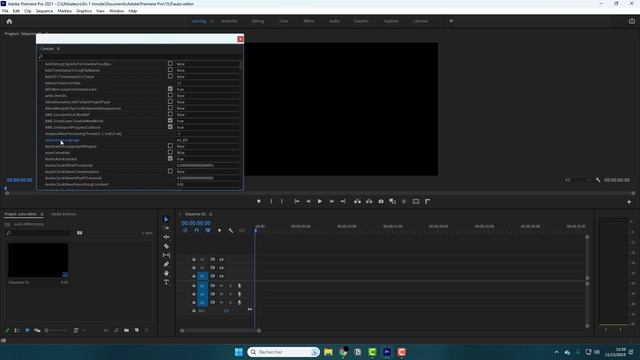Click the Extract button

pos(369,201)
